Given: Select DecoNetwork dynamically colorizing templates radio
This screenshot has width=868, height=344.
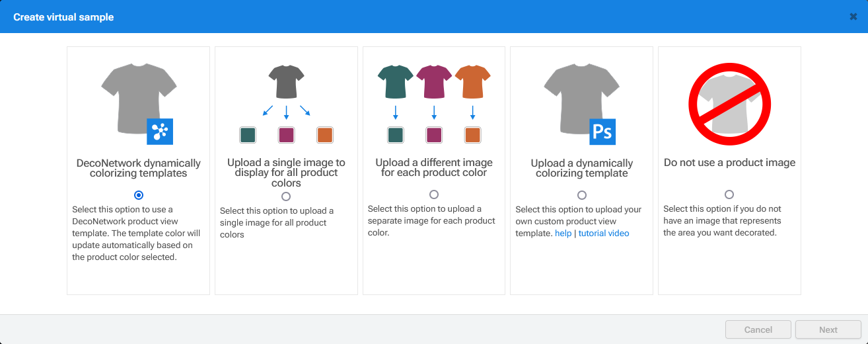Looking at the screenshot, I should [138, 195].
